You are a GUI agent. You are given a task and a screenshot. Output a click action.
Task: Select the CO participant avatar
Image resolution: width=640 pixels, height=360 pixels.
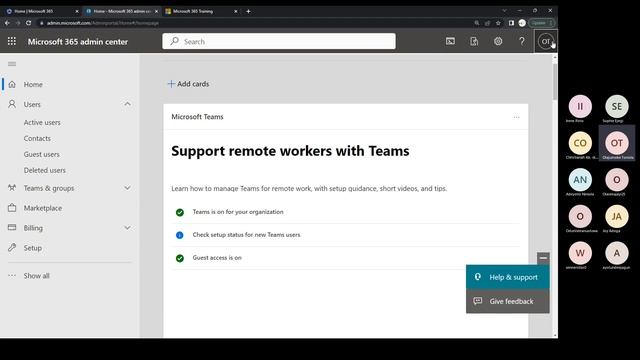click(x=580, y=143)
